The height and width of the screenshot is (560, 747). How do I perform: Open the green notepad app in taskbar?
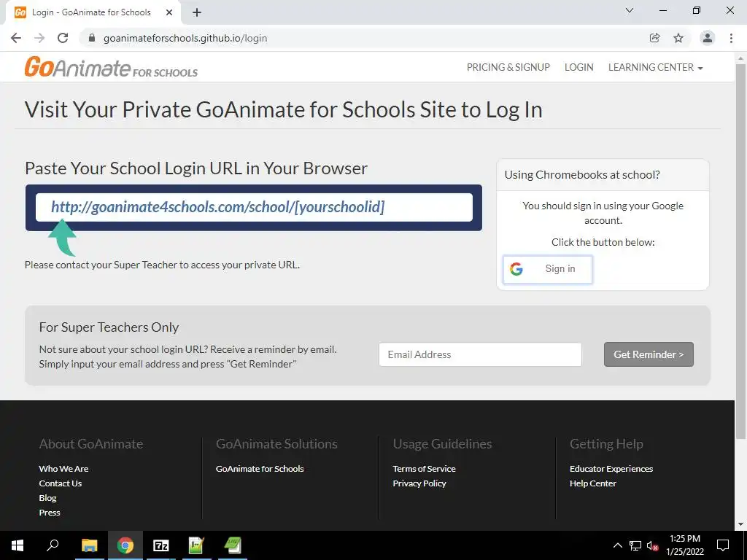(196, 545)
